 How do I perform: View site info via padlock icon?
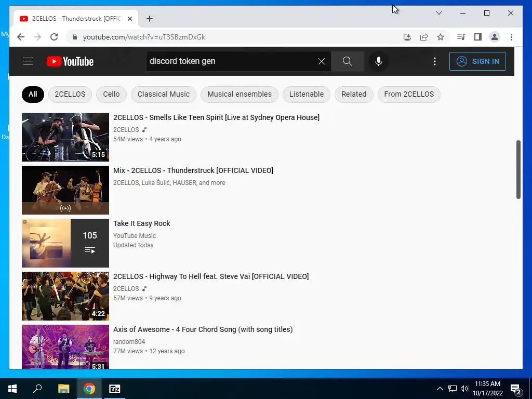(75, 37)
